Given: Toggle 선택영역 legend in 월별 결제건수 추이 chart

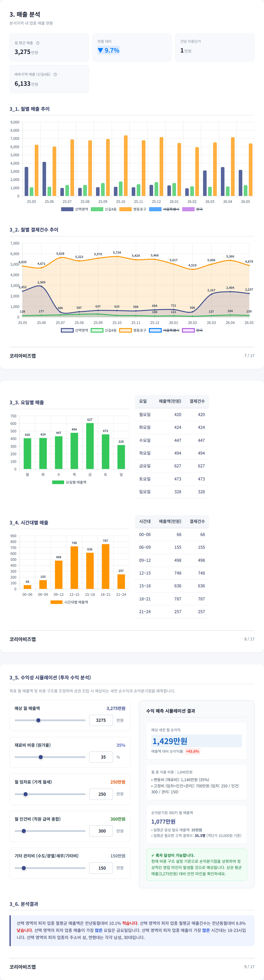Looking at the screenshot, I should (x=75, y=330).
